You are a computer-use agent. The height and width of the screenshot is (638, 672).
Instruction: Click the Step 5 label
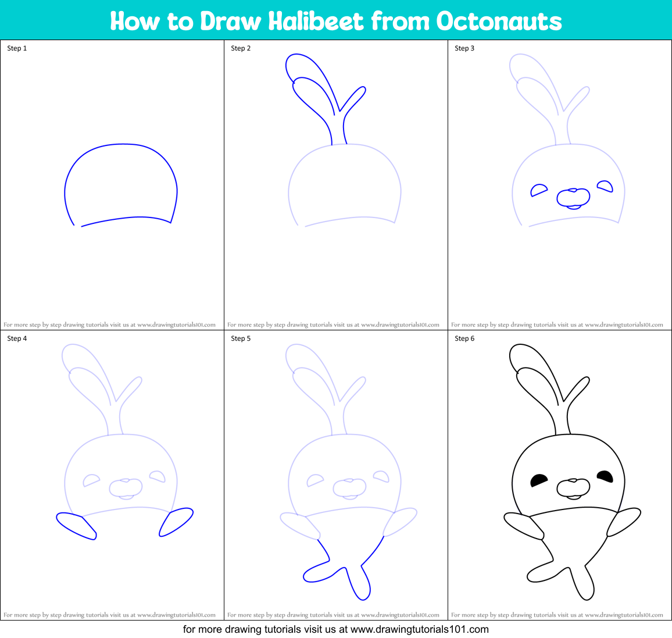point(241,338)
